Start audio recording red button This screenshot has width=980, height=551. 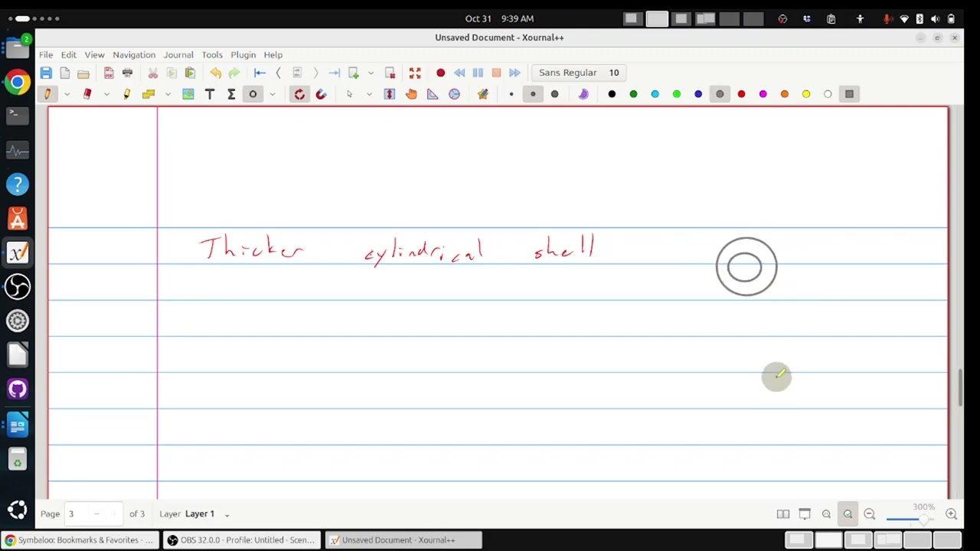pos(440,73)
